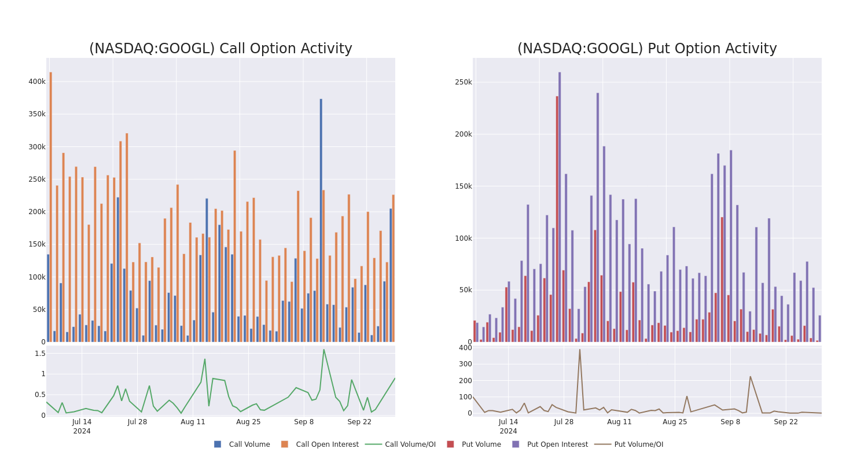Click the Call Volume blue legend swatch
Image resolution: width=868 pixels, height=463 pixels.
pyautogui.click(x=218, y=444)
